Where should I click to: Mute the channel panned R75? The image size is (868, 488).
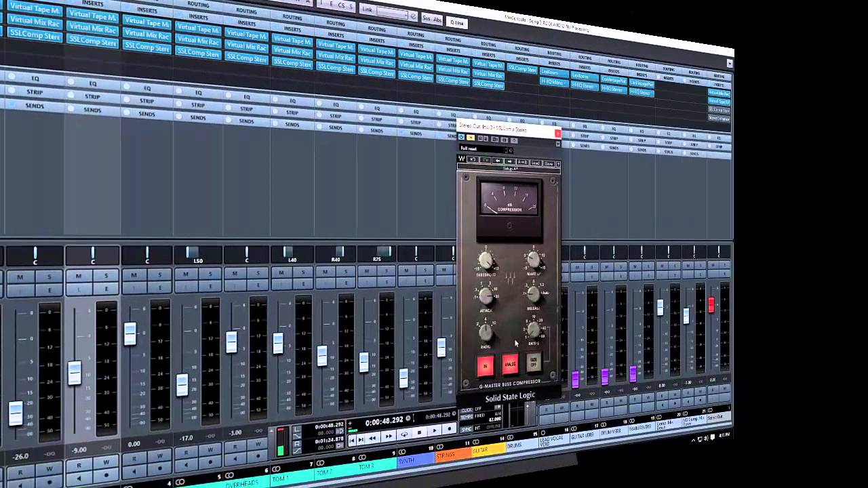pos(367,271)
